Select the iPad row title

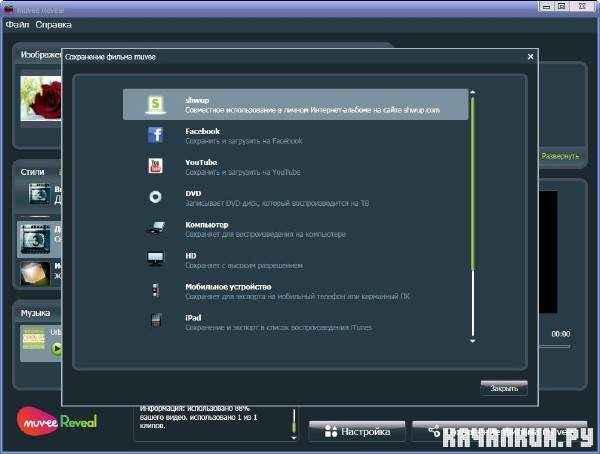pyautogui.click(x=193, y=318)
